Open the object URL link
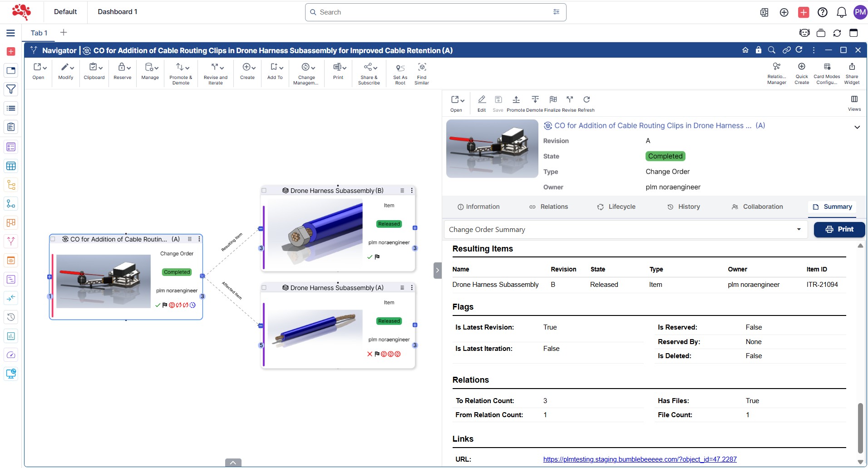868x468 pixels. tap(640, 459)
